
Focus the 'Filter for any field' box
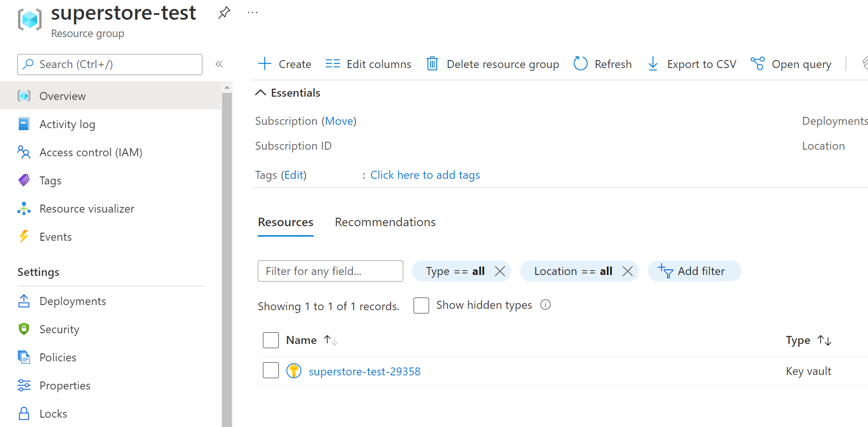coord(330,271)
